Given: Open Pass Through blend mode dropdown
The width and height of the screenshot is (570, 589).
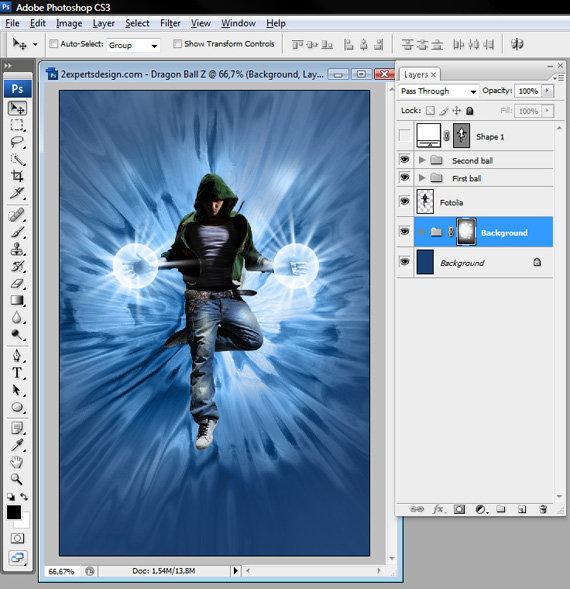Looking at the screenshot, I should pyautogui.click(x=438, y=91).
